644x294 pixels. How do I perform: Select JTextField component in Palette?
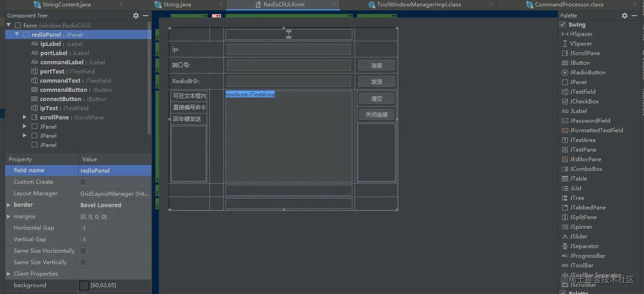579,92
